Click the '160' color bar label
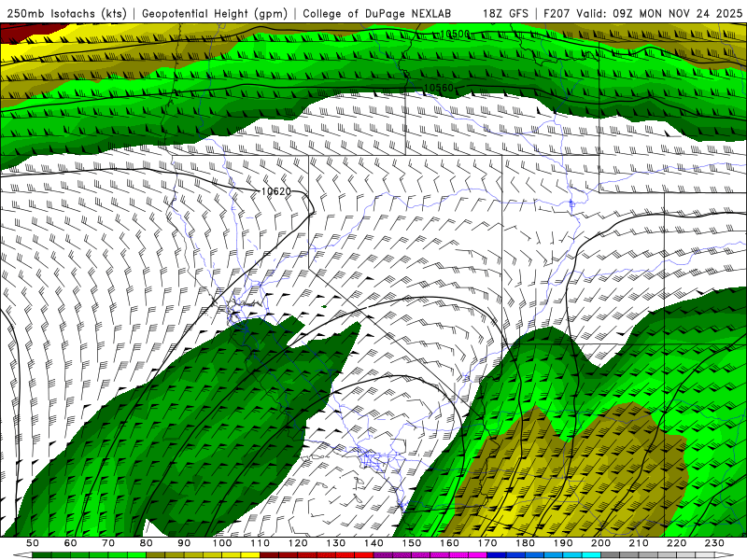747x560 pixels. (x=450, y=543)
